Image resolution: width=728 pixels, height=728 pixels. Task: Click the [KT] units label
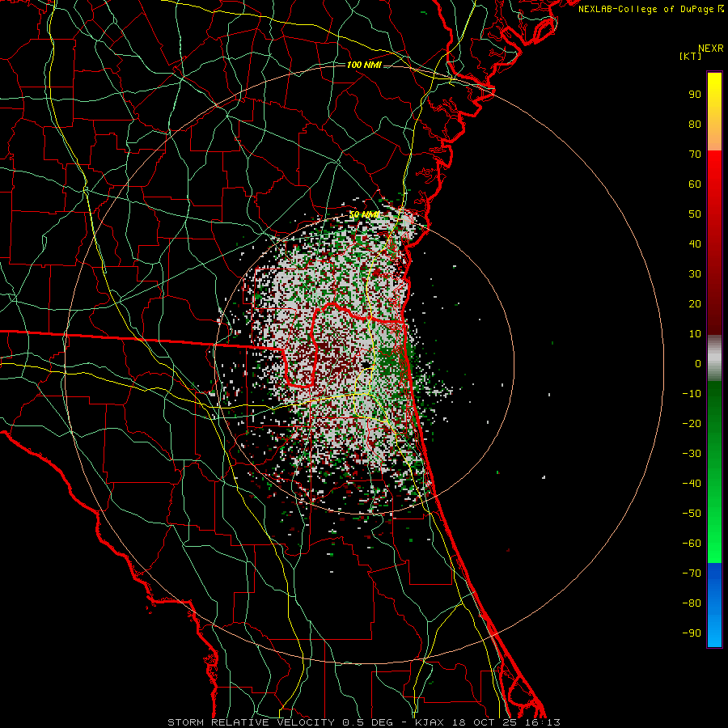click(x=691, y=56)
